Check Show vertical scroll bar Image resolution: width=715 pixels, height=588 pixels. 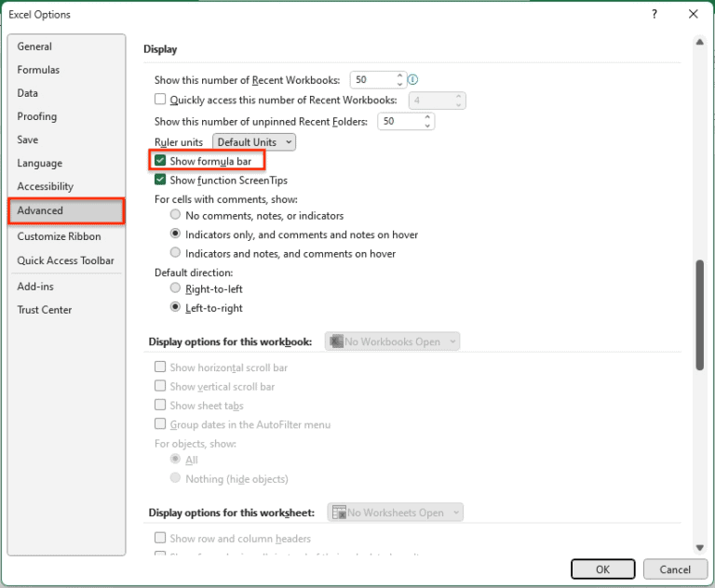pos(160,386)
